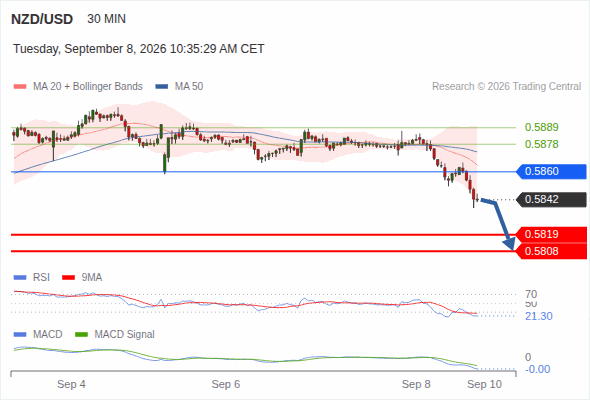Click the 0.5889 resistance level label
This screenshot has width=590, height=400.
541,127
